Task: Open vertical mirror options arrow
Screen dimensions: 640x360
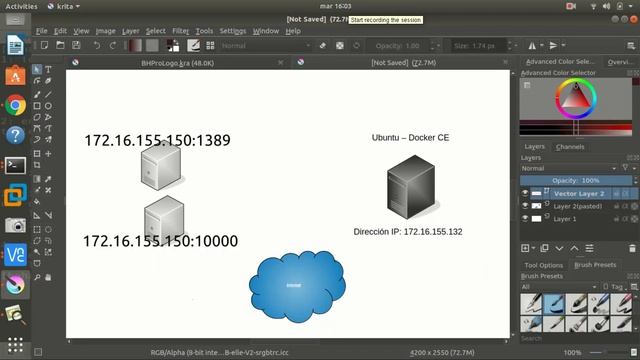Action: pyautogui.click(x=564, y=45)
